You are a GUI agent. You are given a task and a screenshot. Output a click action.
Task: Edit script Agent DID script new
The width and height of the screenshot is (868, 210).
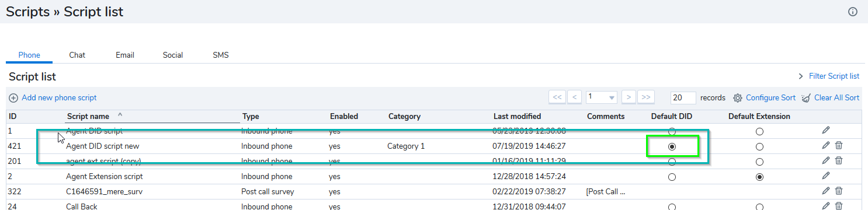click(x=825, y=145)
